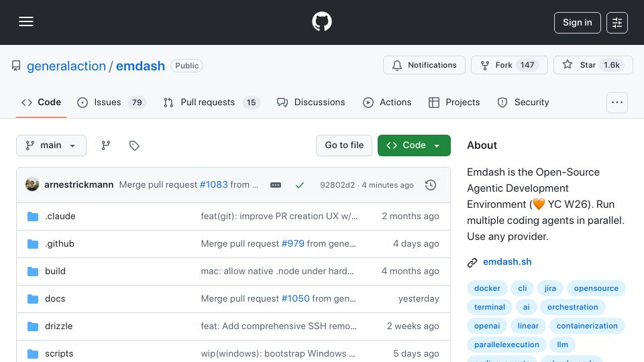Open the 'feat: Add comprehensive SSH' commit message

(x=279, y=326)
